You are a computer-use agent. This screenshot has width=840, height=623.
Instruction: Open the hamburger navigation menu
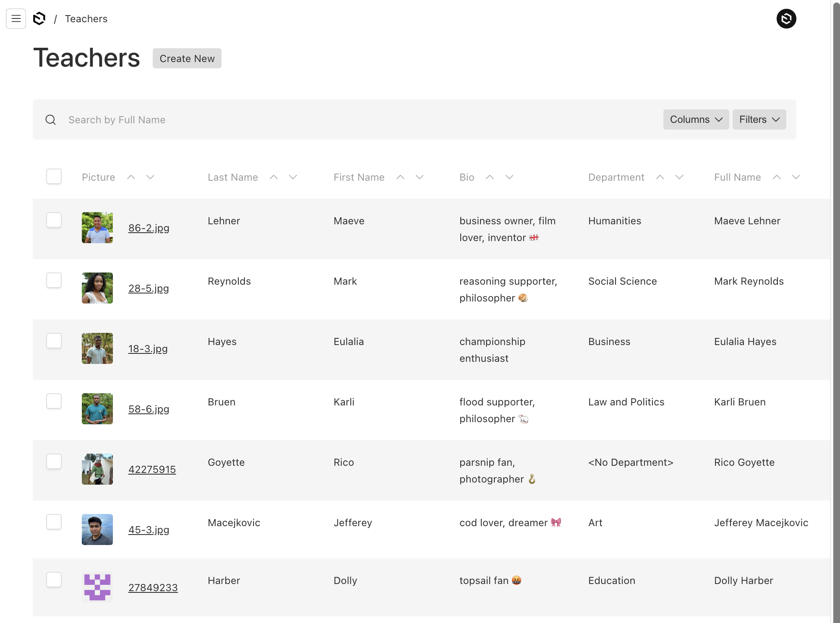click(16, 19)
